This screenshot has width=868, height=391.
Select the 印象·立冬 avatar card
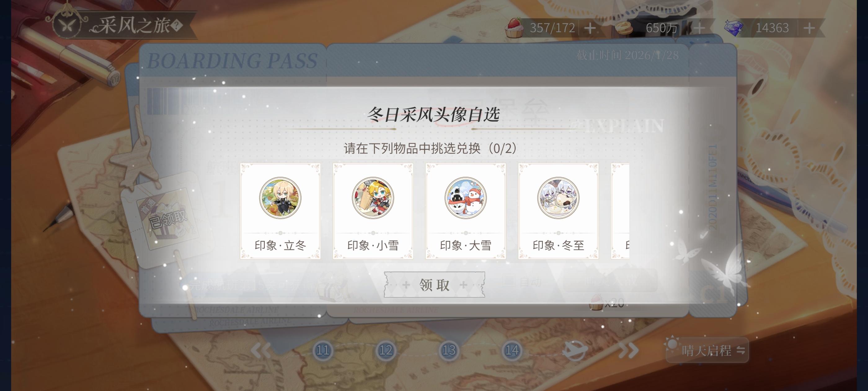point(280,211)
